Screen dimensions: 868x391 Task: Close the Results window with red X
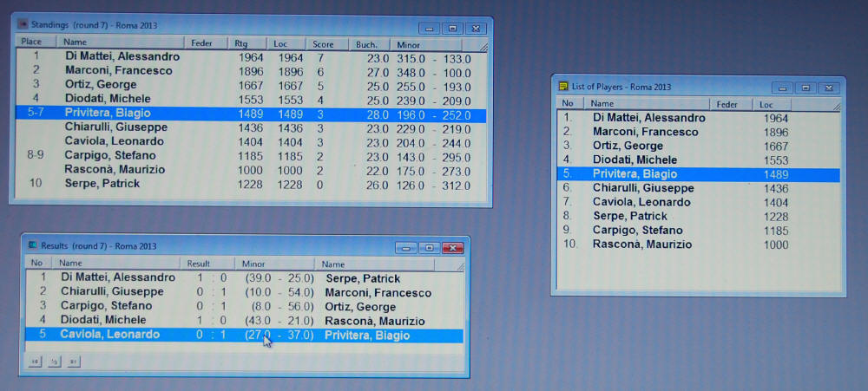(453, 249)
